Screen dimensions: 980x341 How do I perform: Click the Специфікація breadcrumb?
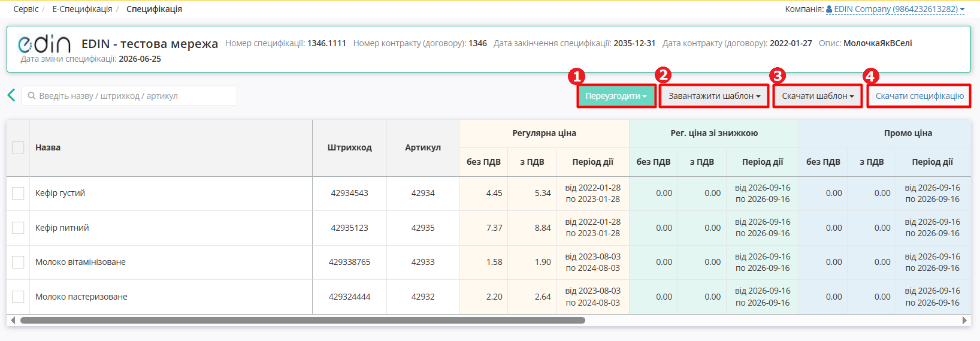(x=154, y=9)
